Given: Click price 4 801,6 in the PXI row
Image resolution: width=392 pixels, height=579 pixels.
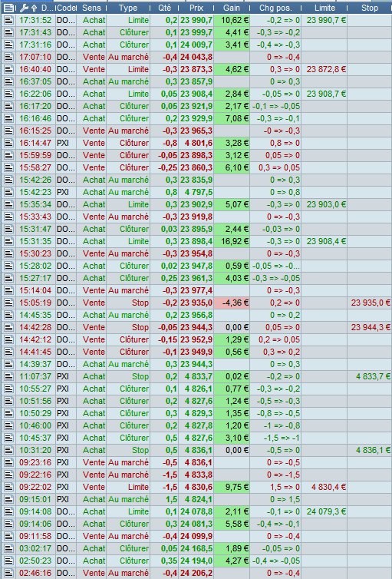Looking at the screenshot, I should tap(199, 143).
